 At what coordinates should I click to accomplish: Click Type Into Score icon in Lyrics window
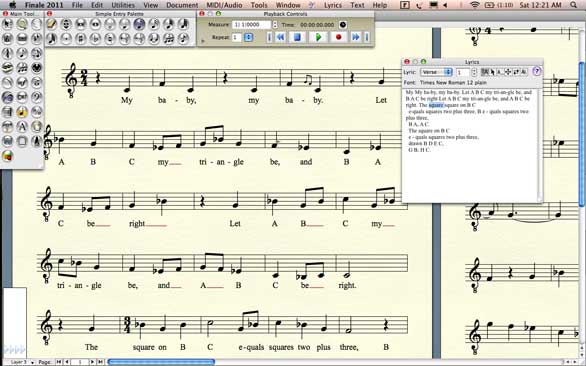click(485, 72)
